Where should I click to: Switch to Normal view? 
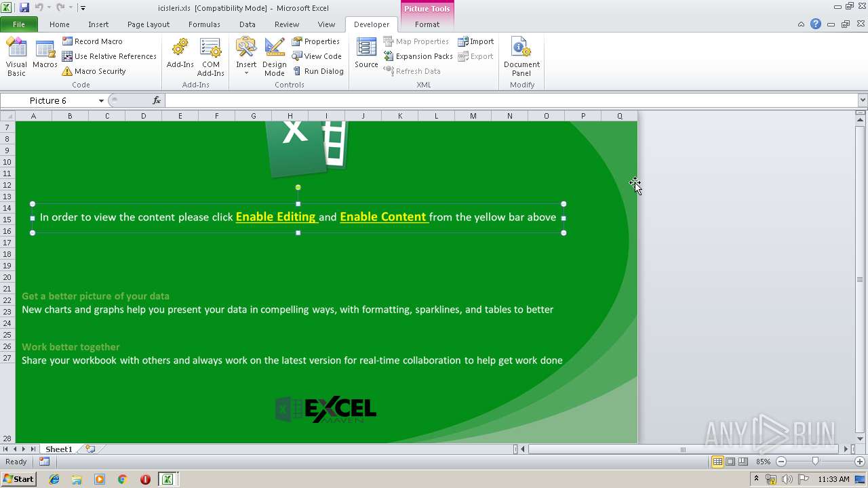pyautogui.click(x=717, y=462)
